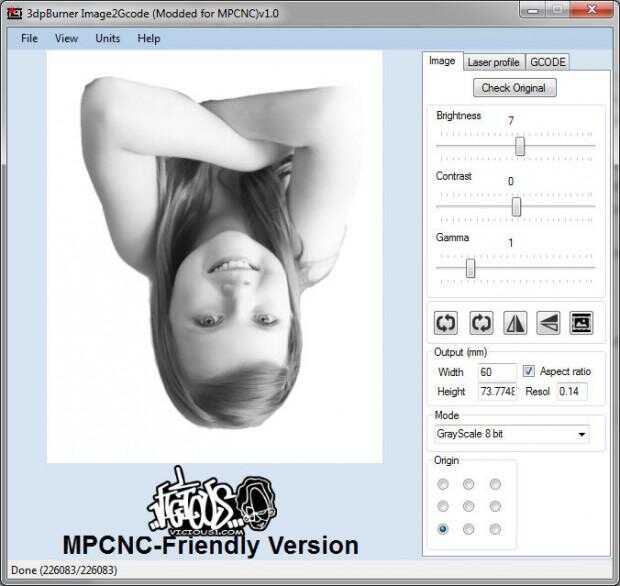Click the Gamma value '1'
Image resolution: width=620 pixels, height=586 pixels.
tap(511, 243)
